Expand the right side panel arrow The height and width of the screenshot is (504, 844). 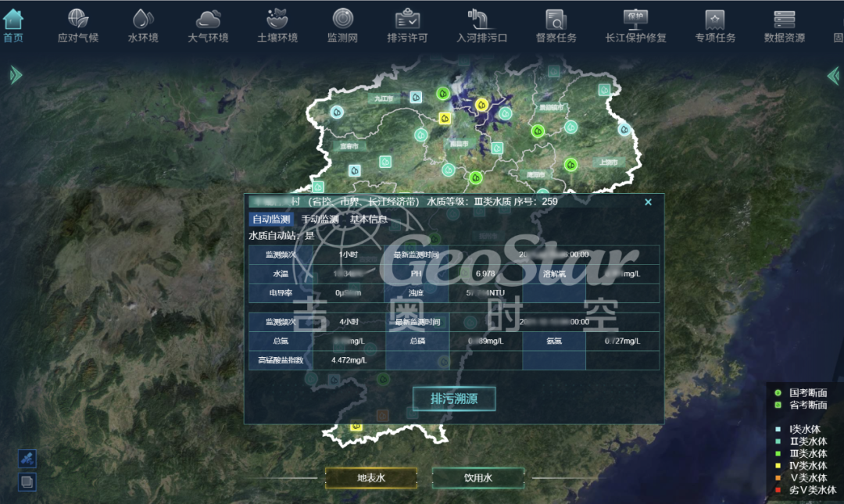[x=833, y=75]
